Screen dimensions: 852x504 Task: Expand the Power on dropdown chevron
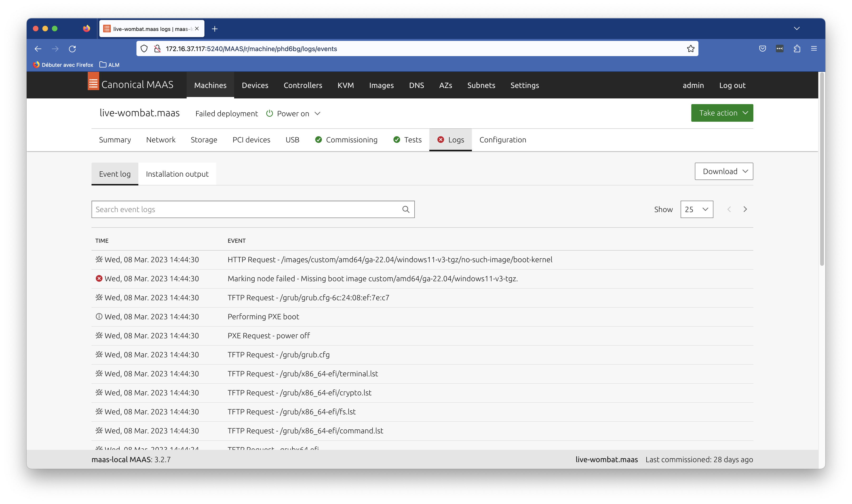click(317, 113)
